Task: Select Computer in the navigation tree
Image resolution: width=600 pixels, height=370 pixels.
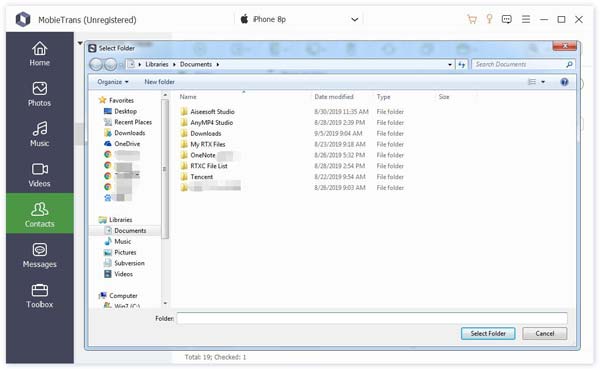Action: pos(118,296)
